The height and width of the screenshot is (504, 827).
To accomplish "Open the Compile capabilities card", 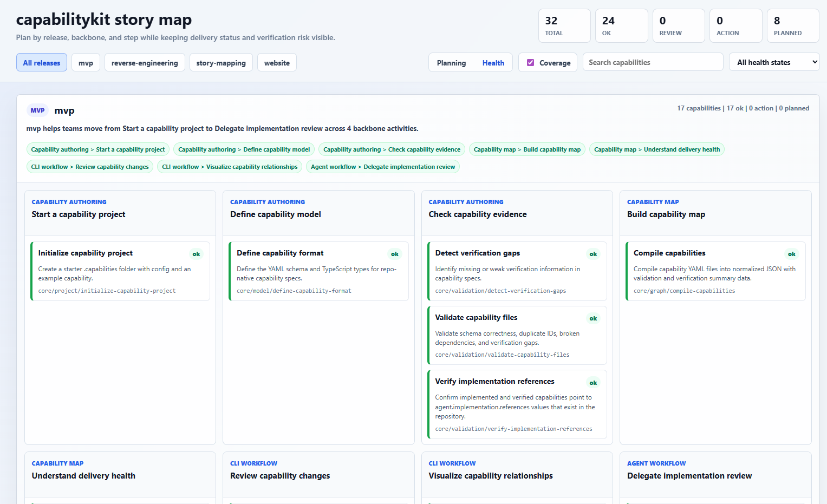I will [715, 271].
